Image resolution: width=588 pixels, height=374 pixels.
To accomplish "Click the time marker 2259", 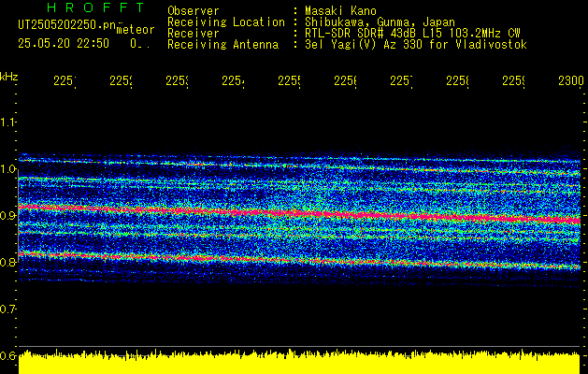I will click(513, 80).
